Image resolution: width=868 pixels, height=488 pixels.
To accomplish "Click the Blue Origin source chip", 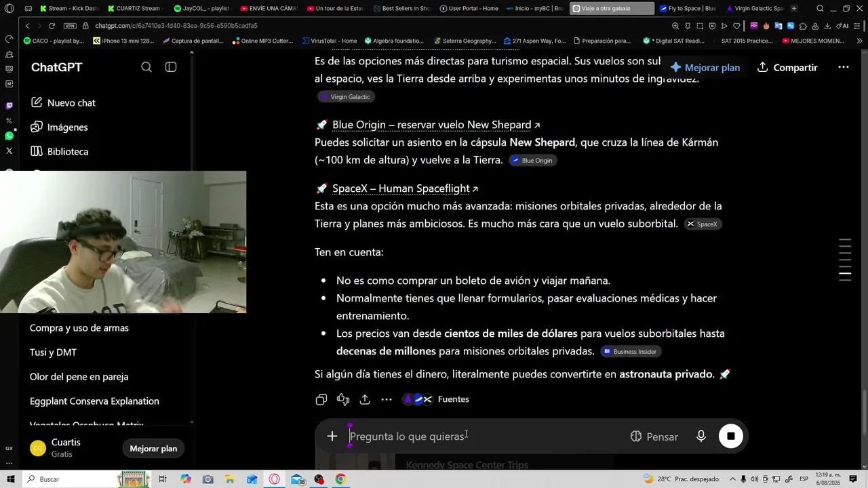I will [x=532, y=161].
